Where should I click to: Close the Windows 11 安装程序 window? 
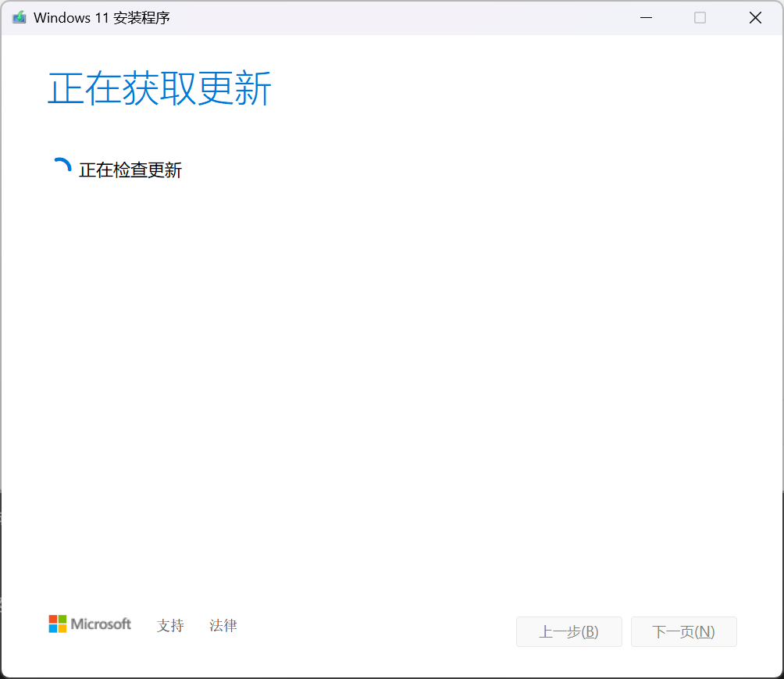tap(755, 17)
